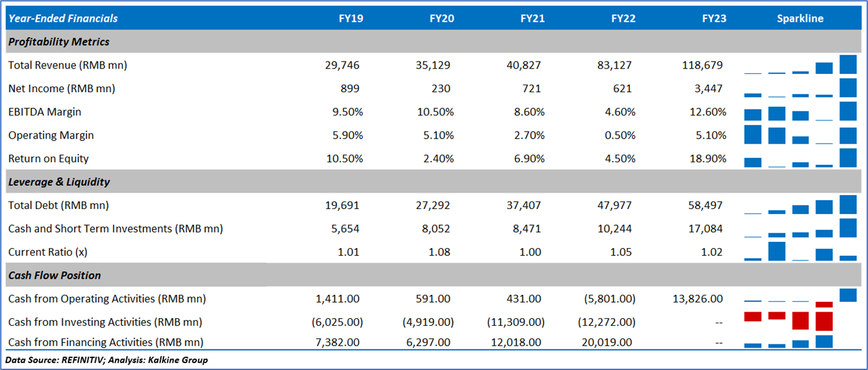868x370 pixels.
Task: Select FY21 Cash from Financing Activities value
Action: [521, 342]
